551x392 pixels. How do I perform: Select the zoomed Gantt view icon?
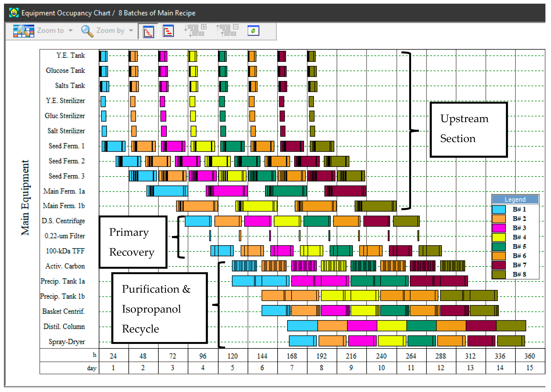click(168, 31)
